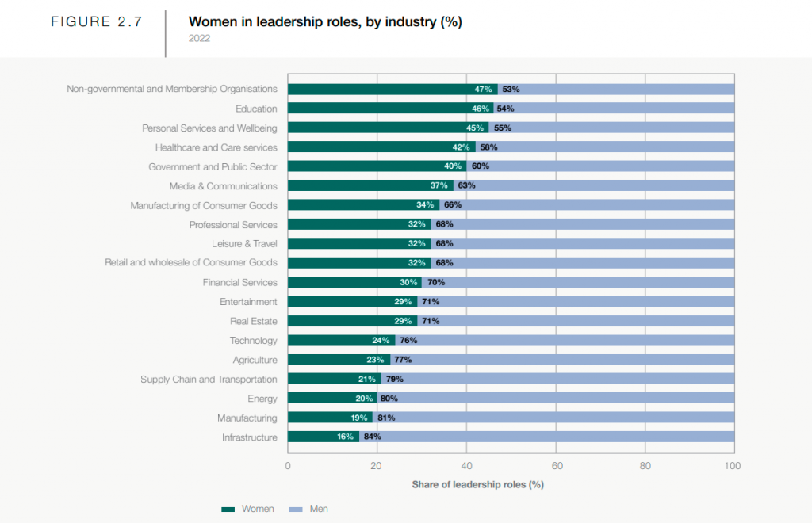Select the 47% women bar for Non-governmental organisations

coord(393,89)
